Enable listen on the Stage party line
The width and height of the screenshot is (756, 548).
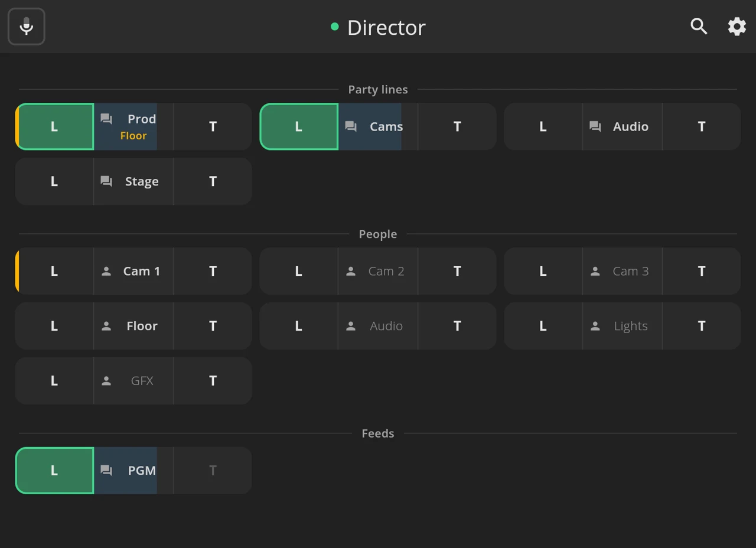[x=54, y=181]
